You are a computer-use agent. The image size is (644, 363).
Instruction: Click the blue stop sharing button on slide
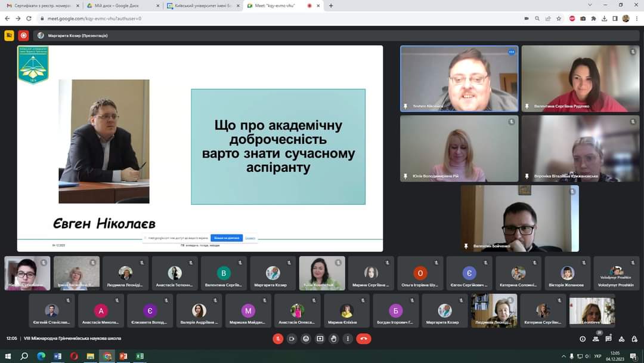tap(227, 238)
